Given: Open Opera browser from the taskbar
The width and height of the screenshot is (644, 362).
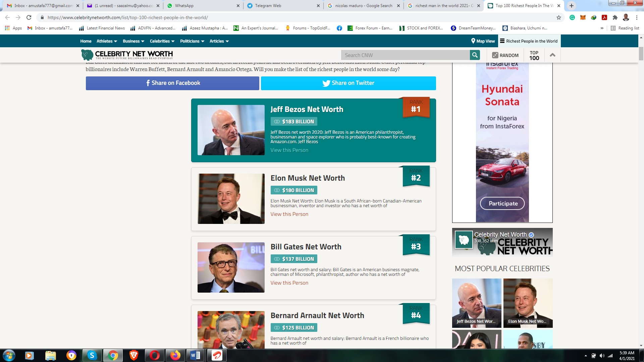Looking at the screenshot, I should point(155,355).
